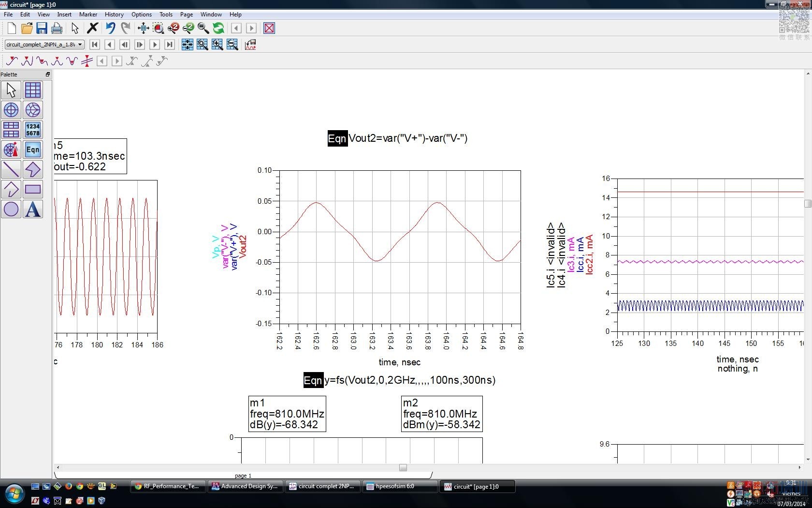The height and width of the screenshot is (508, 812).
Task: Jump to last trace with skip-end button
Action: tap(170, 45)
